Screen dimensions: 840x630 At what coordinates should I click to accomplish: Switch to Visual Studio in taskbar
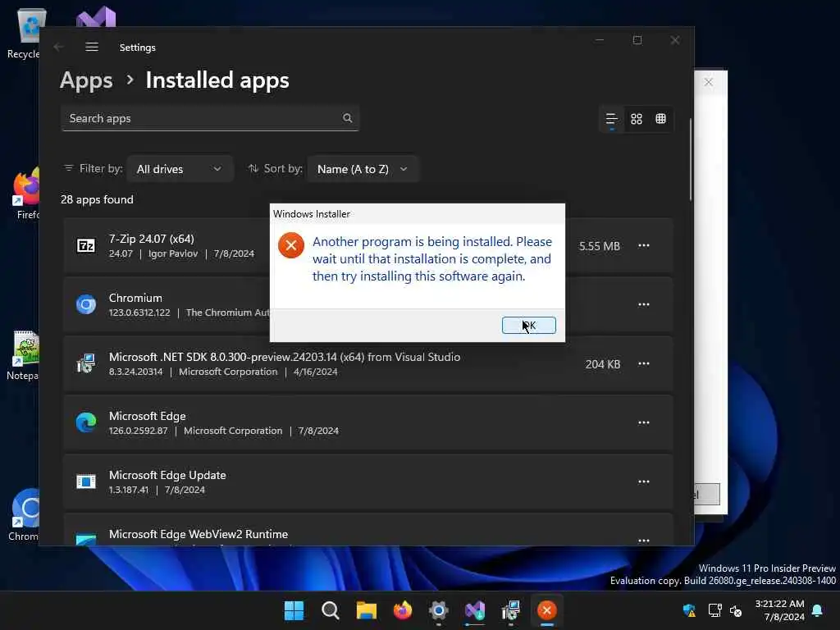[475, 610]
